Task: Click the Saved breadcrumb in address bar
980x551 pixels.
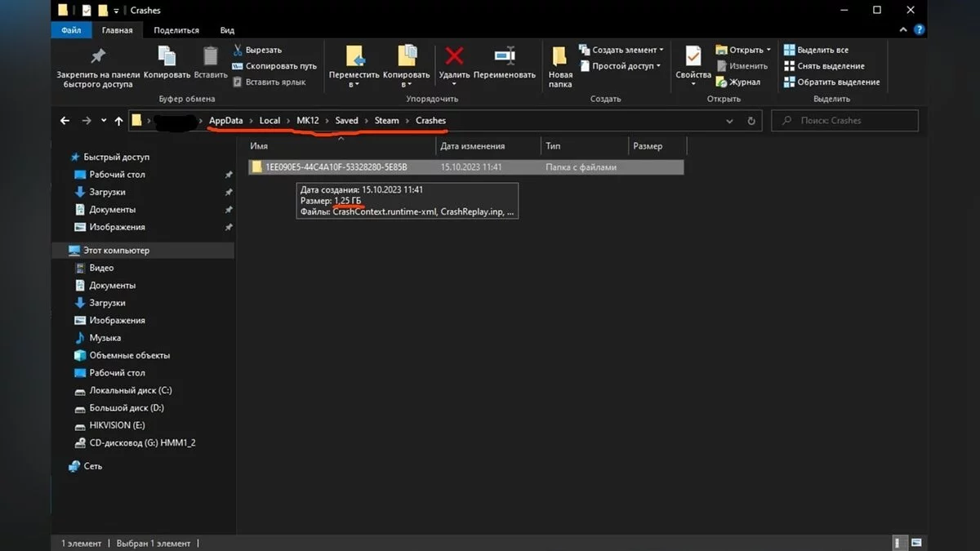Action: tap(346, 121)
